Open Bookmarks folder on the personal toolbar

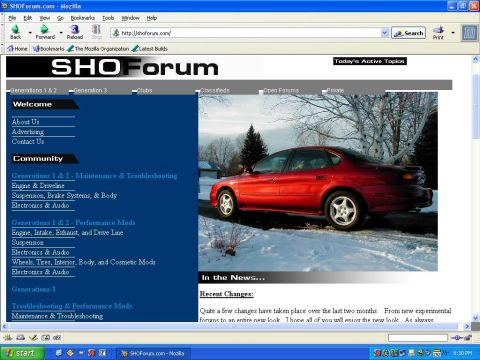point(48,49)
